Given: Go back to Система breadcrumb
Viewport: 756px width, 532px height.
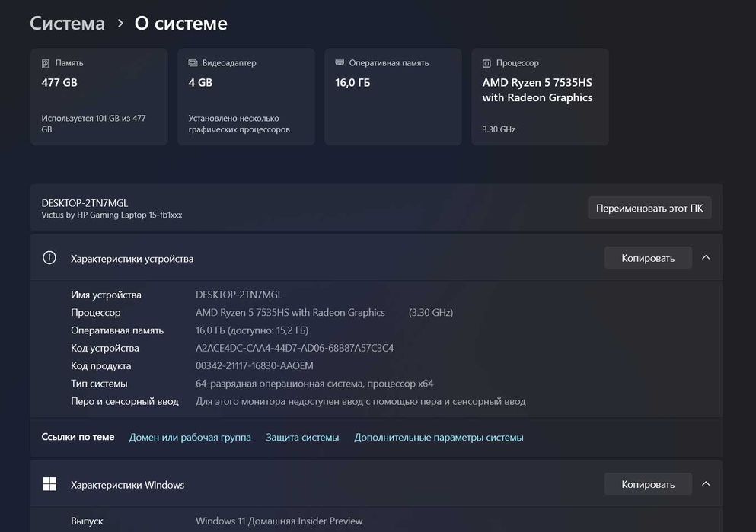Looking at the screenshot, I should point(68,23).
